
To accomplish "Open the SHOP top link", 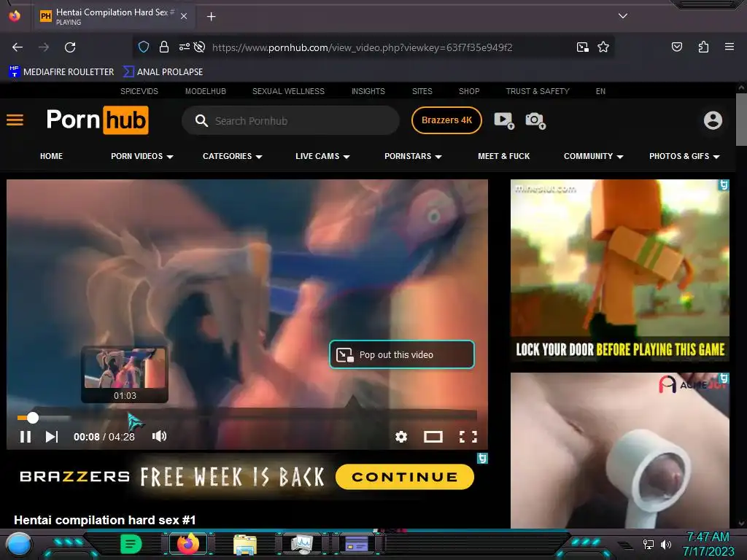I will [x=469, y=91].
